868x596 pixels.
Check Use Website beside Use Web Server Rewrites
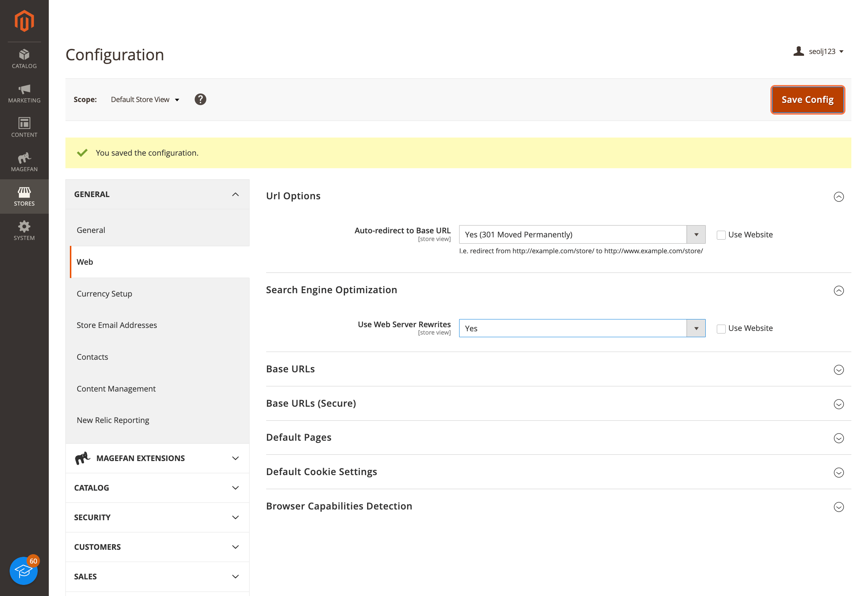click(721, 328)
